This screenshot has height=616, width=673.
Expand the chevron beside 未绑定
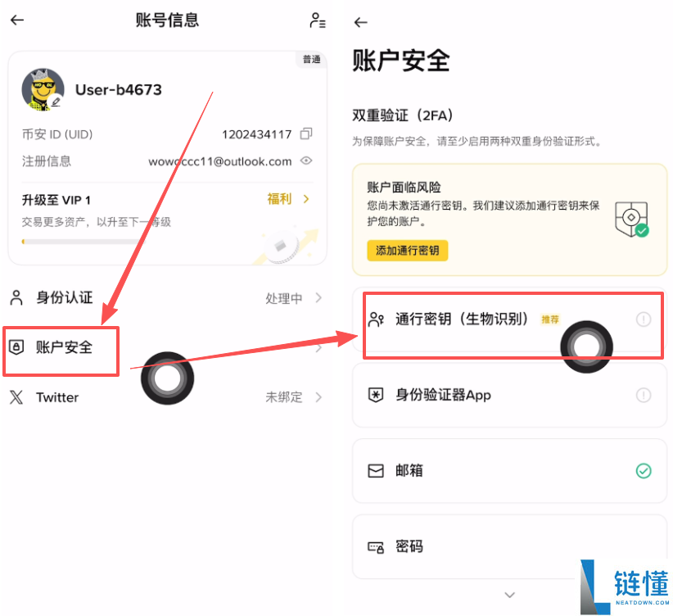pyautogui.click(x=318, y=397)
